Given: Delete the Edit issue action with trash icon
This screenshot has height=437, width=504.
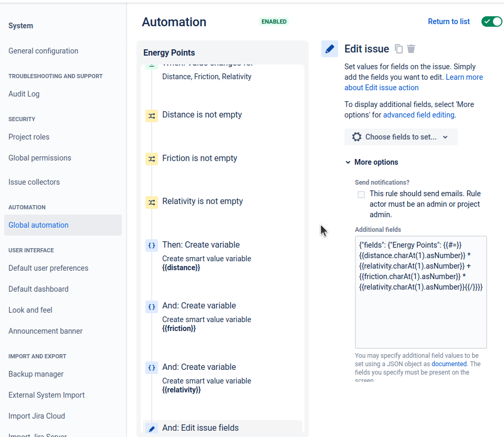Looking at the screenshot, I should tap(412, 49).
